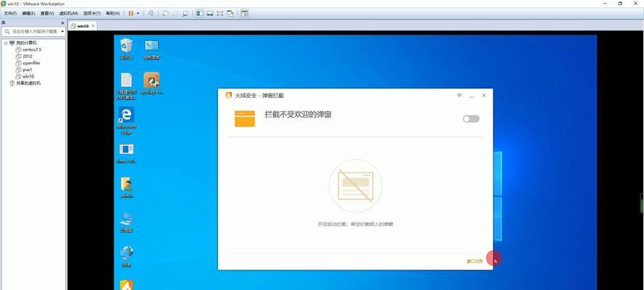The width and height of the screenshot is (644, 290).
Task: Select pve1 in the library tree
Action: [27, 70]
